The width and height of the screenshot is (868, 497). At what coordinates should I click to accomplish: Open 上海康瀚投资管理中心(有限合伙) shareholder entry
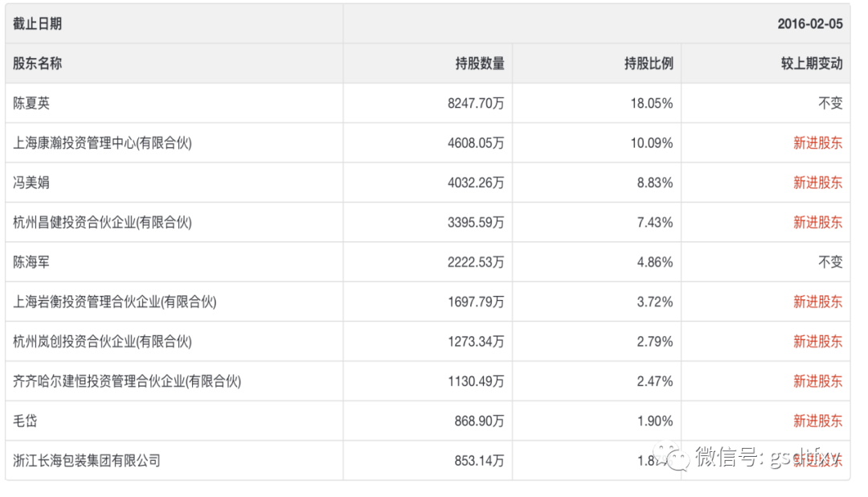(103, 143)
